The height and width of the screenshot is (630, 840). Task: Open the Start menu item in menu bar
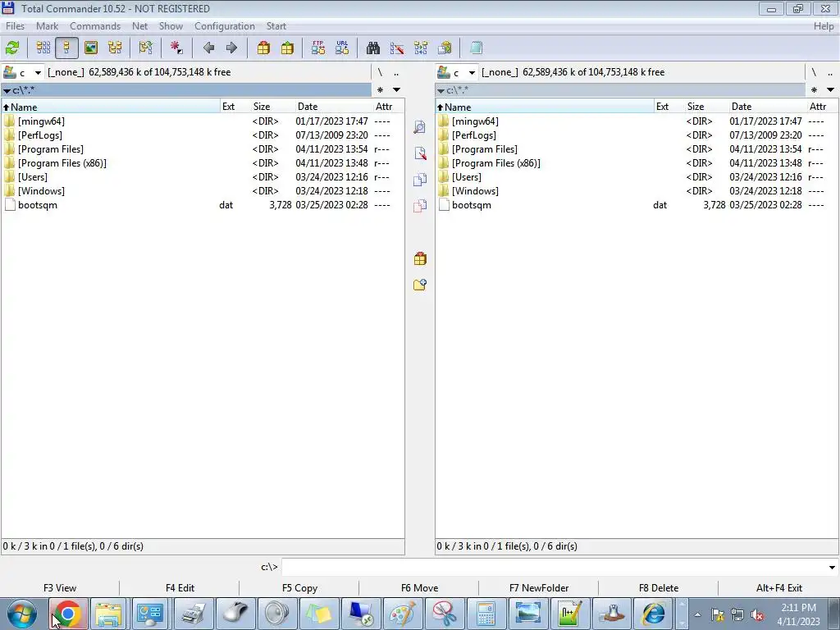coord(276,25)
